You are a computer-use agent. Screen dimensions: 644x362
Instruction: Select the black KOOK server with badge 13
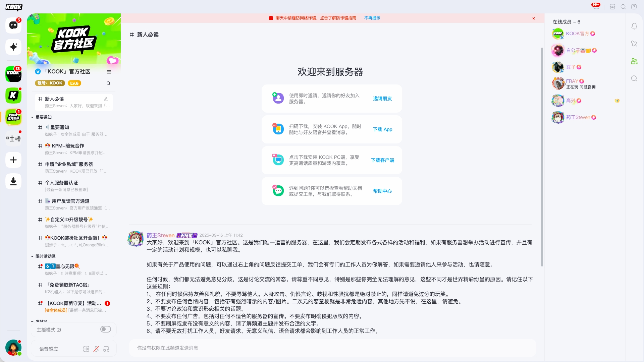(x=13, y=74)
